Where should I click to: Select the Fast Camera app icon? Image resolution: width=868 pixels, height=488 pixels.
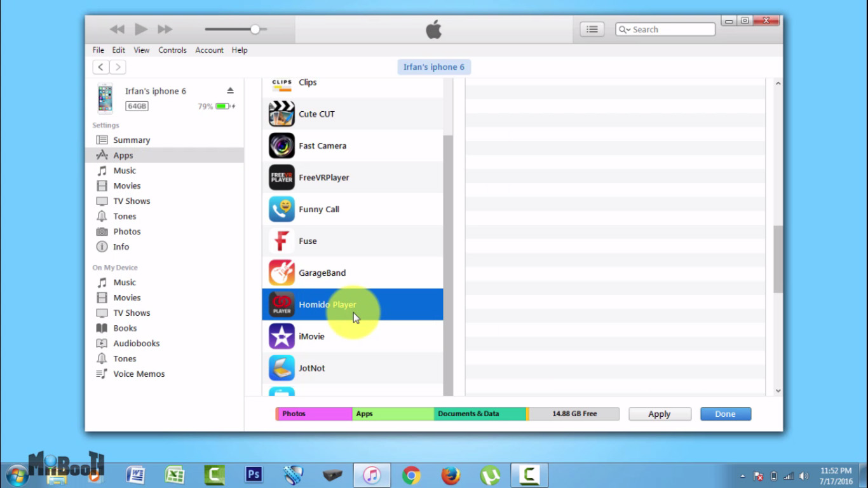point(281,146)
